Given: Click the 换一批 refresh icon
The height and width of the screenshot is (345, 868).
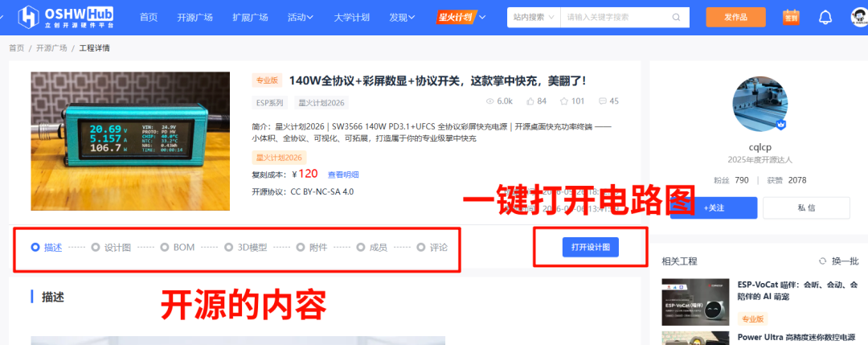Looking at the screenshot, I should click(x=822, y=261).
